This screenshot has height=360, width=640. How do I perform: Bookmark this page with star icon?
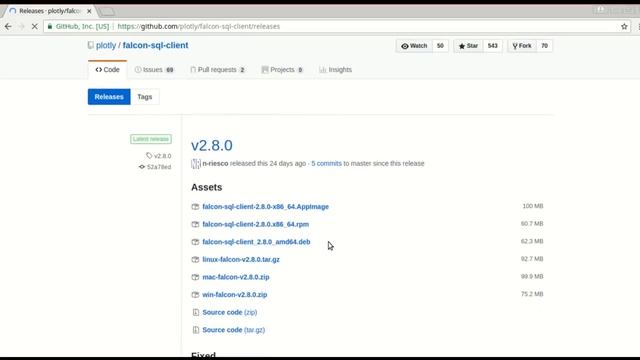[624, 27]
